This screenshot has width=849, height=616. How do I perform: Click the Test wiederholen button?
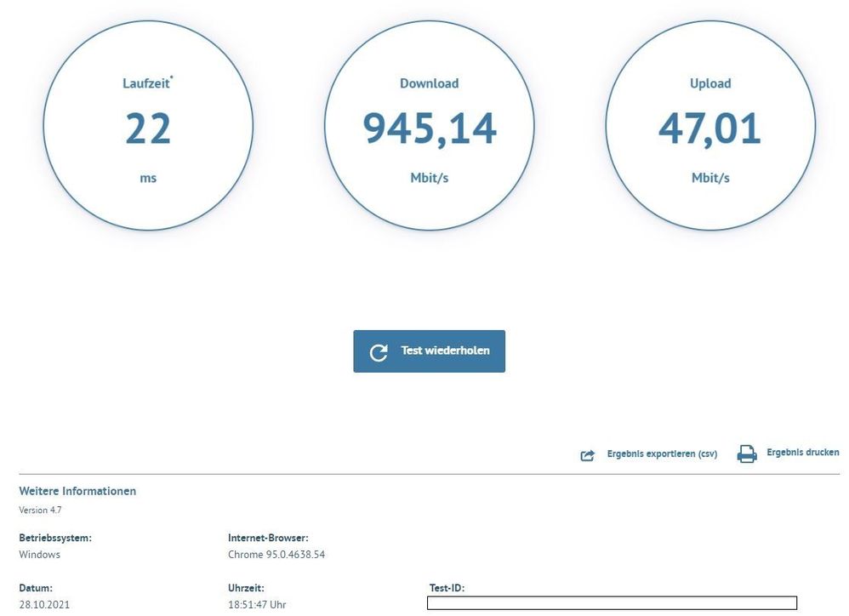(x=429, y=351)
